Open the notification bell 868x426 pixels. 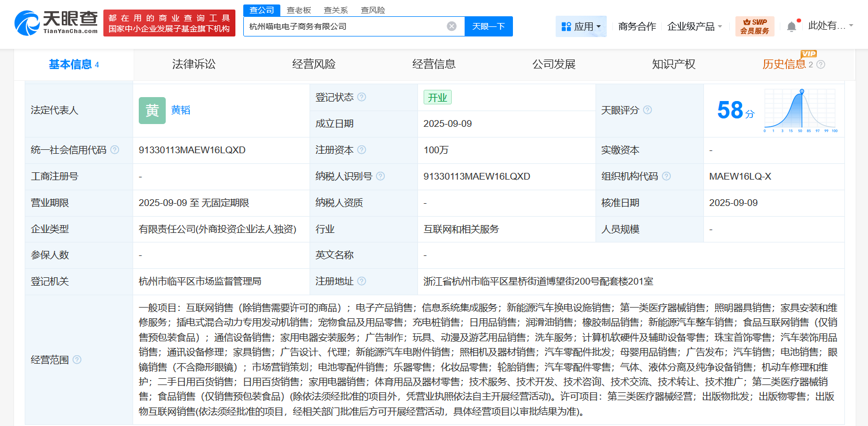coord(792,26)
